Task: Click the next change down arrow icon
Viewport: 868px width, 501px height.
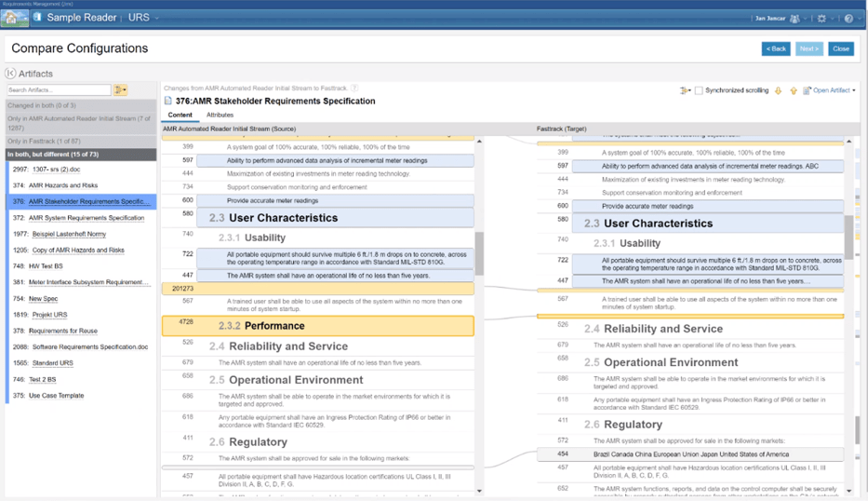Action: click(x=778, y=90)
